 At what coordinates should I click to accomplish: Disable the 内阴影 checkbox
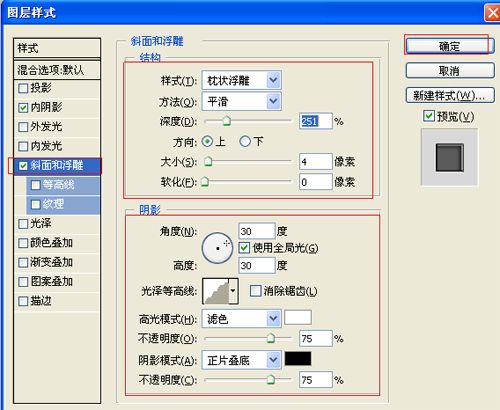23,108
